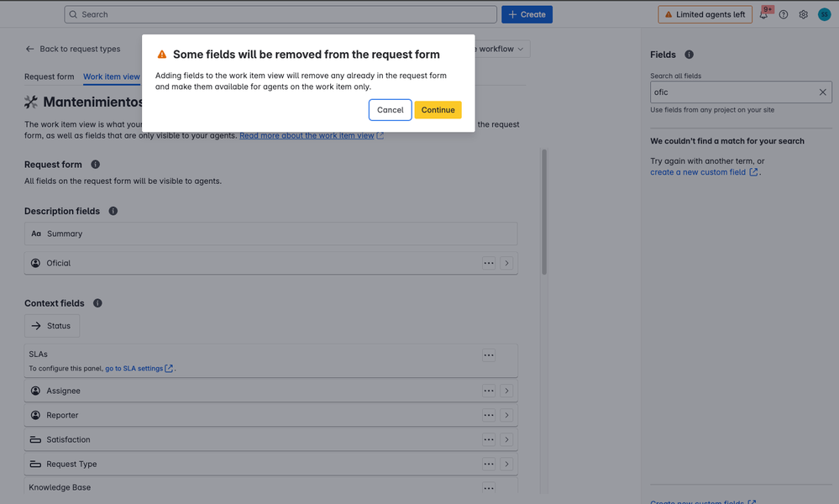This screenshot has width=839, height=504.
Task: Click the Mantenimientos tools icon
Action: click(x=31, y=102)
